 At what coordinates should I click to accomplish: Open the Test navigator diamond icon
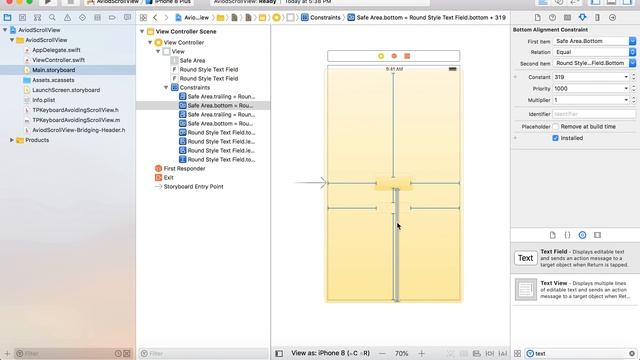82,18
